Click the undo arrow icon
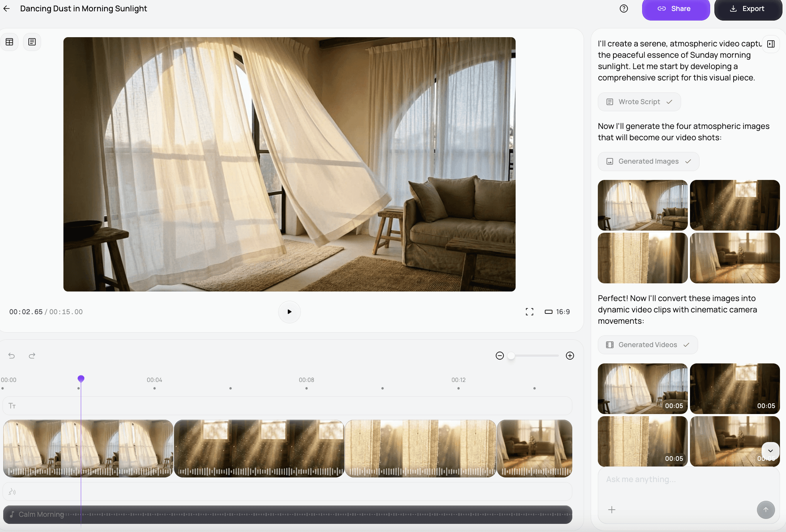This screenshot has width=786, height=532. click(12, 356)
